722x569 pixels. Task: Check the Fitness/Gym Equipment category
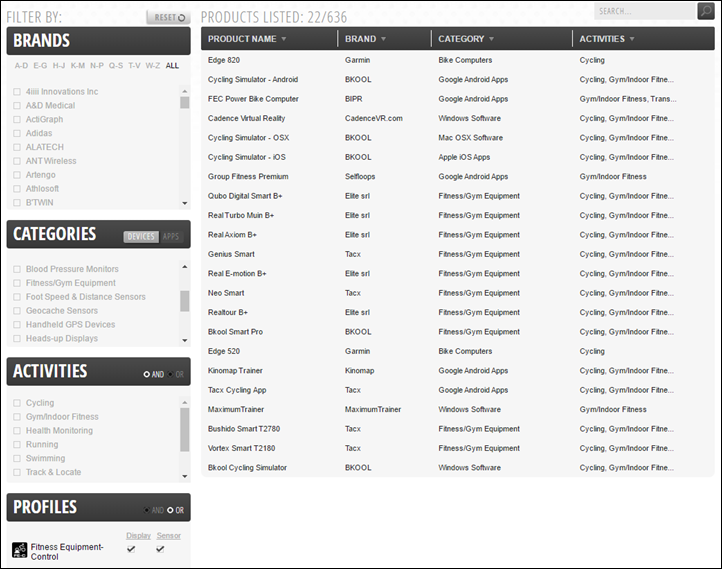pyautogui.click(x=16, y=283)
